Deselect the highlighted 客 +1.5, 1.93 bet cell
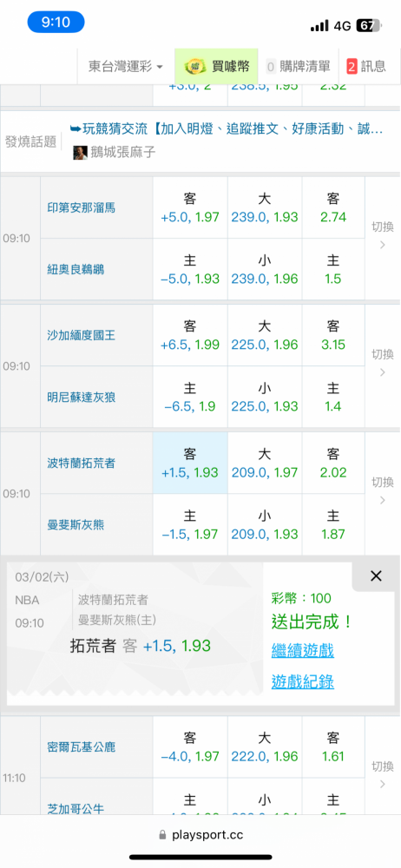This screenshot has height=868, width=401. 190,464
